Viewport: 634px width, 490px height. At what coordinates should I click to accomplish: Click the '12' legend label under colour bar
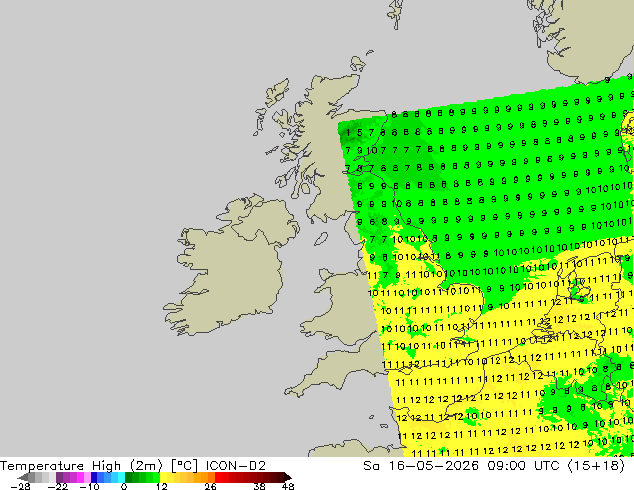162,486
